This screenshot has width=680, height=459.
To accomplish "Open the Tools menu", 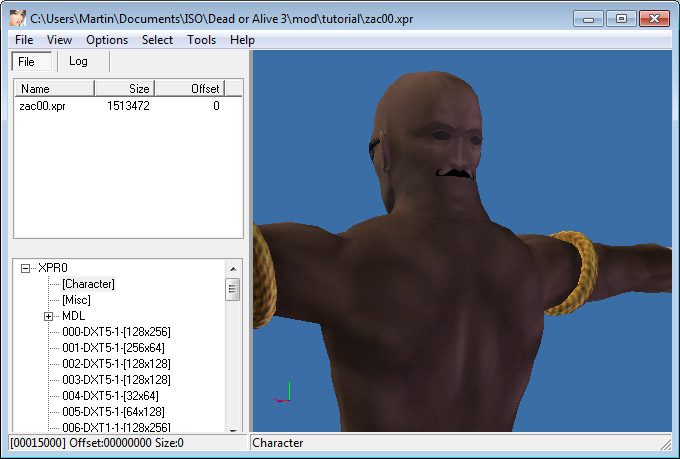I will pyautogui.click(x=201, y=40).
